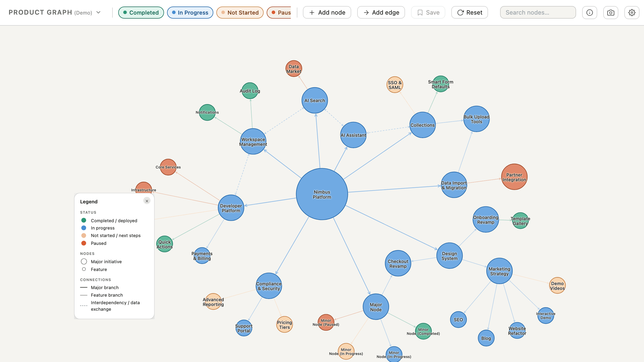Click the Reset button
The image size is (644, 362).
click(x=470, y=13)
